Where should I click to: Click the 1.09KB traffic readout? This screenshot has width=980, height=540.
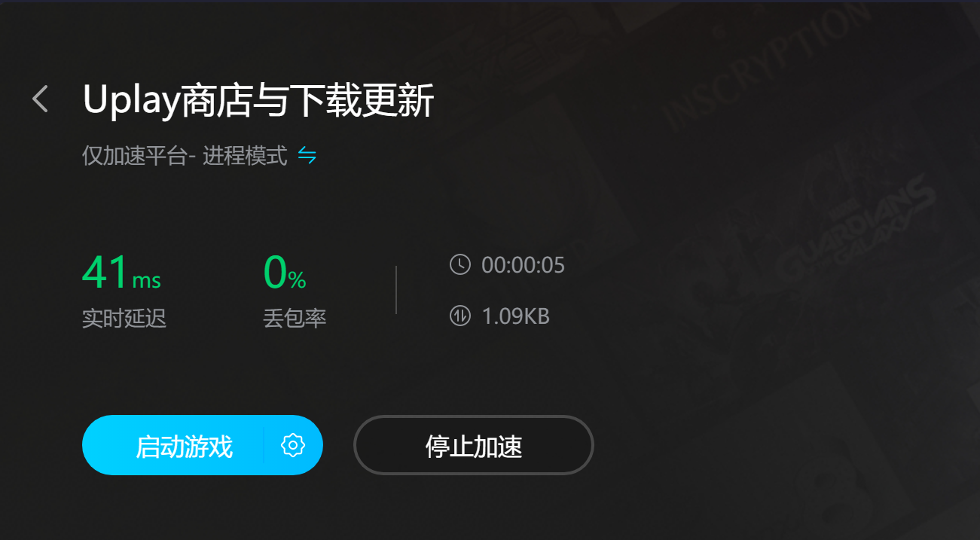(x=515, y=316)
